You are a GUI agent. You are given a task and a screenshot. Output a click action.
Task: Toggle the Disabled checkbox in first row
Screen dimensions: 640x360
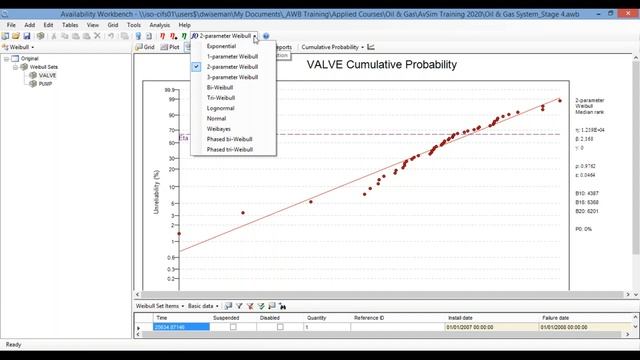click(280, 327)
